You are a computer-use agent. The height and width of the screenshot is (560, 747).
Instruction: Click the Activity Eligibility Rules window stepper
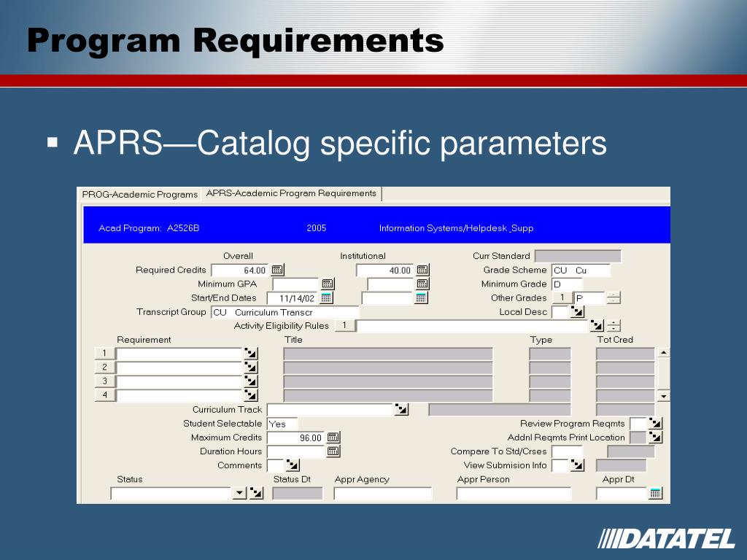tap(614, 326)
